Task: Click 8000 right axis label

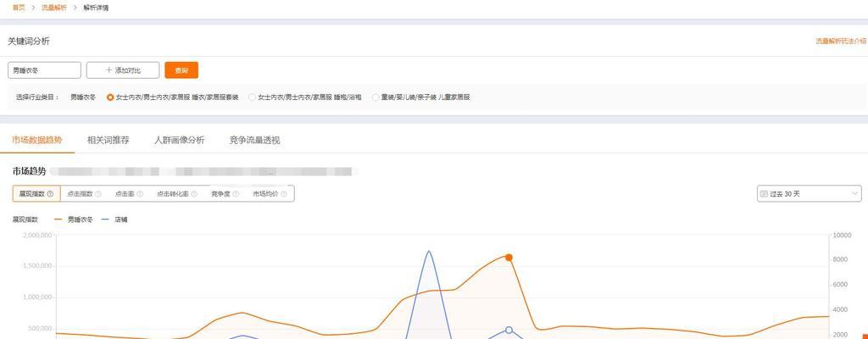Action: coord(840,260)
